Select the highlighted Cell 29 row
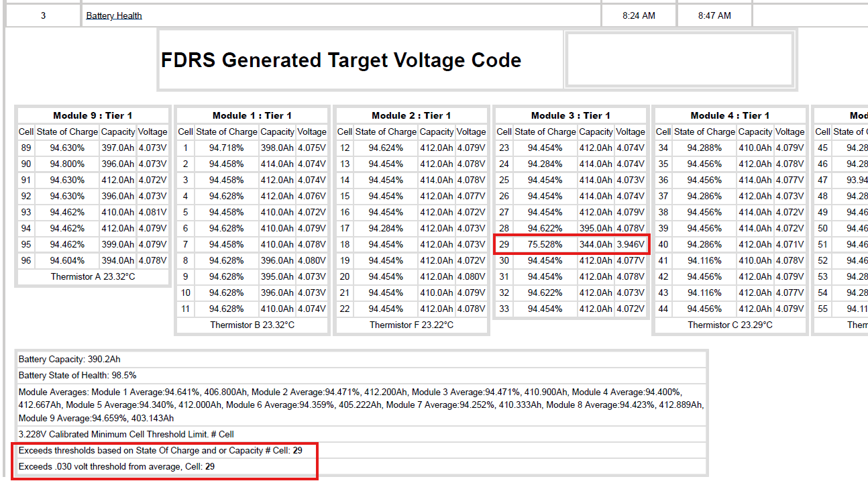Screen dimensions: 868x481 572,244
